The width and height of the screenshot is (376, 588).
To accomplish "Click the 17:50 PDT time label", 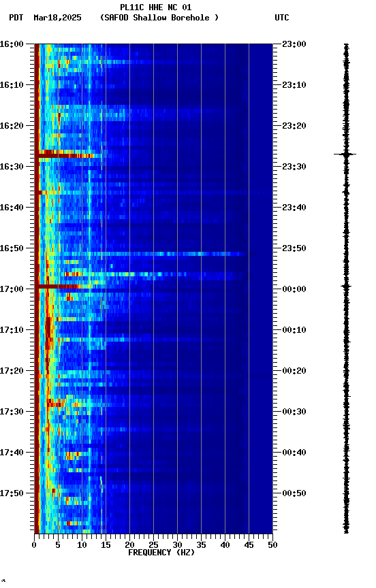I will pyautogui.click(x=12, y=493).
